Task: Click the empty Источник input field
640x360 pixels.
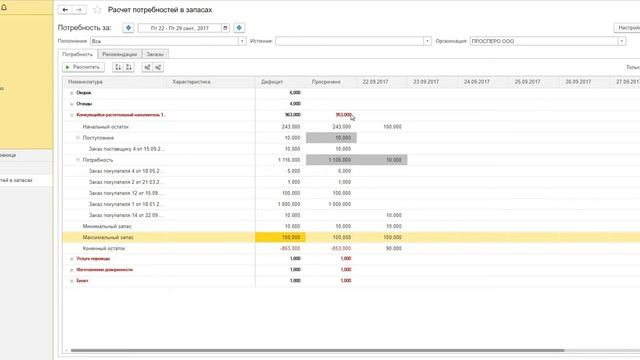Action: [x=349, y=41]
